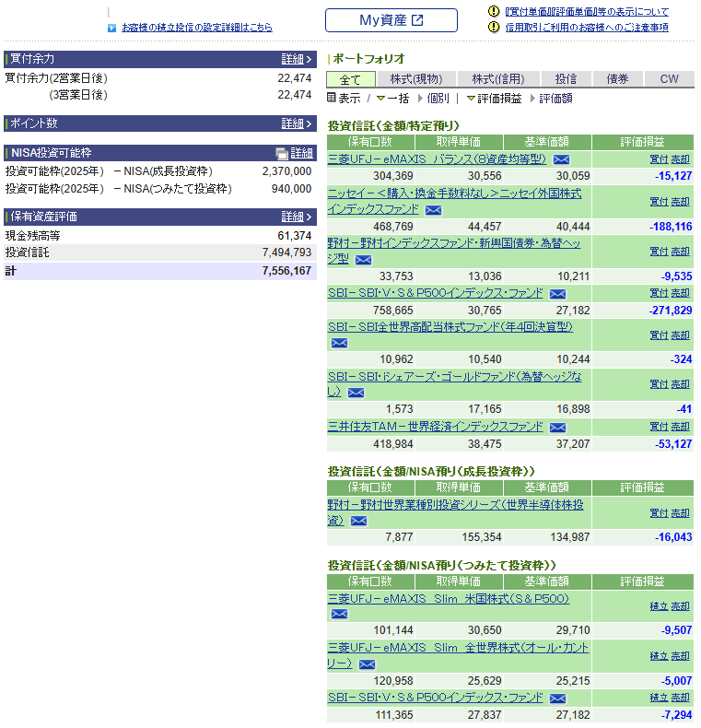Click warning icon beside 買付単価・評価単価等の表示について
Viewport: 701px width, 728px height.
494,11
